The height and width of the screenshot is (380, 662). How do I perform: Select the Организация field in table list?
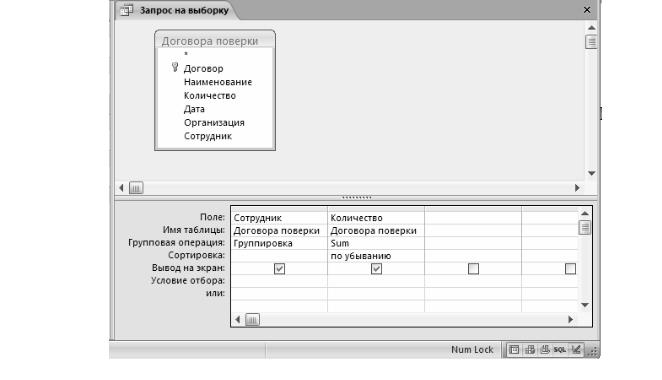214,122
